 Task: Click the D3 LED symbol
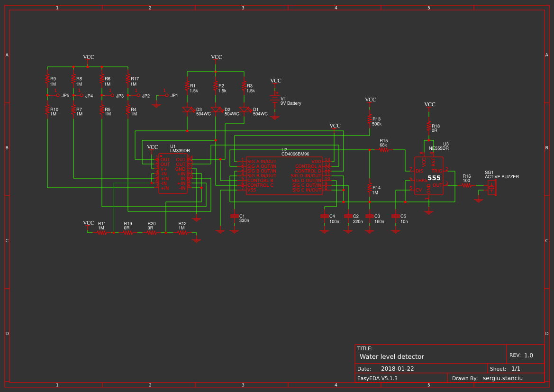point(188,110)
